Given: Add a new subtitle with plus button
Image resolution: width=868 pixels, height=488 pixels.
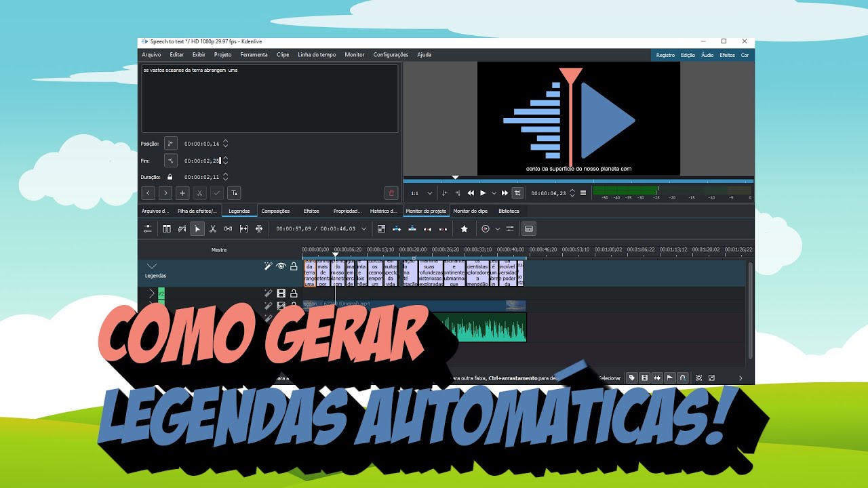Looking at the screenshot, I should (182, 193).
